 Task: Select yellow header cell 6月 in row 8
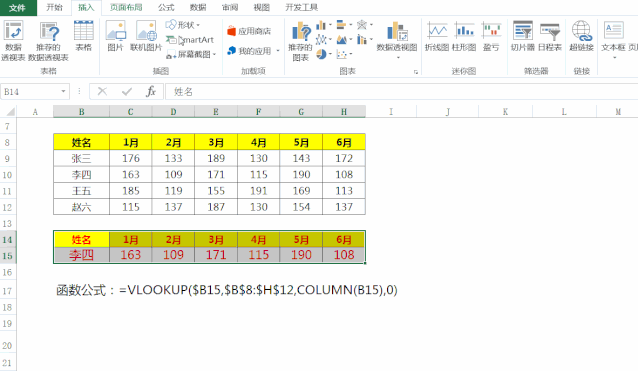tap(344, 142)
